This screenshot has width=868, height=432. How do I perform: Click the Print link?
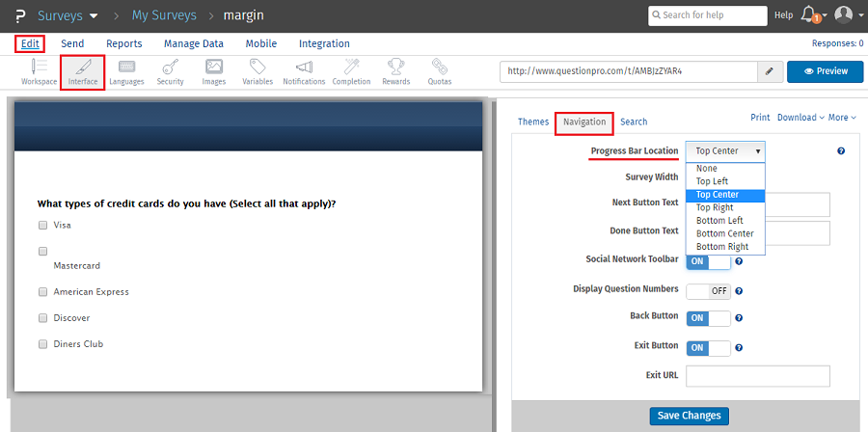click(x=760, y=118)
